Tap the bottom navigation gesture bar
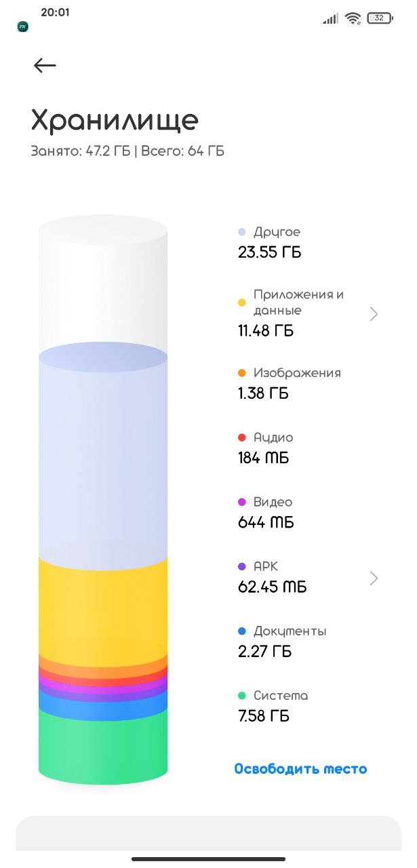 pyautogui.click(x=208, y=859)
